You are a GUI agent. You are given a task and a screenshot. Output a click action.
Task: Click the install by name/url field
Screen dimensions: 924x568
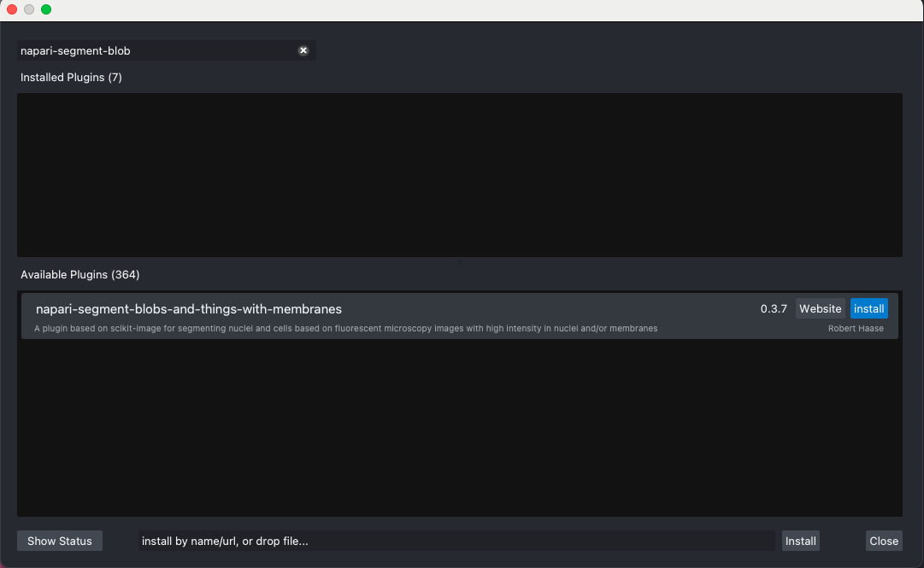click(x=456, y=541)
